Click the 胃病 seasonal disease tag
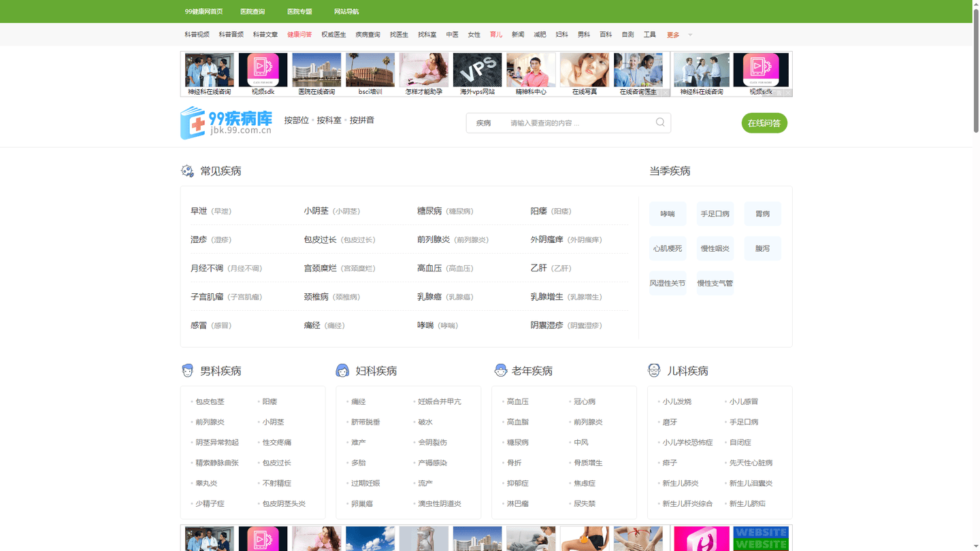Screen dimensions: 980x551 pos(762,214)
